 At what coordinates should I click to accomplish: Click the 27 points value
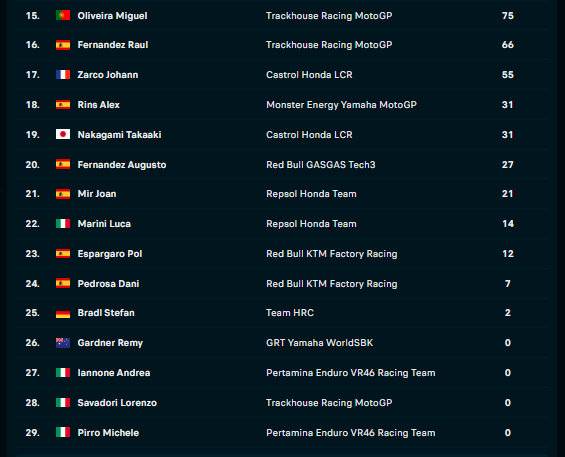tap(508, 164)
